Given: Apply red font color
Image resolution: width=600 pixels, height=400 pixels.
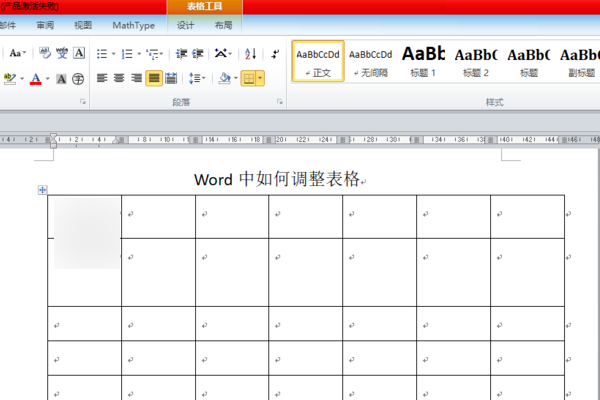Looking at the screenshot, I should tap(36, 79).
